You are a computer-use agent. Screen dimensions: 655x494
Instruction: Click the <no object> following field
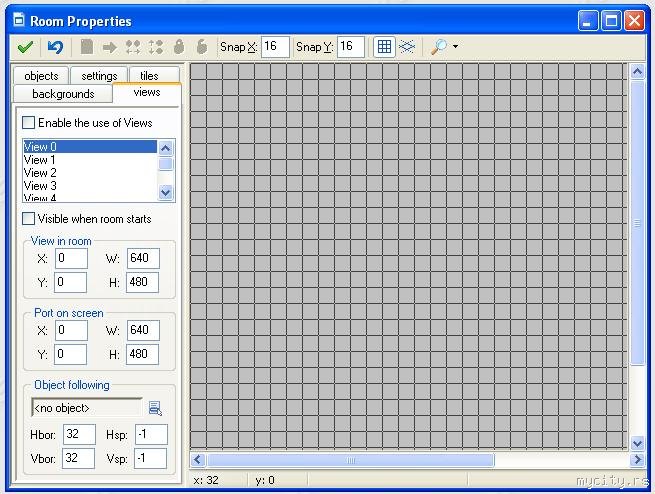point(87,408)
